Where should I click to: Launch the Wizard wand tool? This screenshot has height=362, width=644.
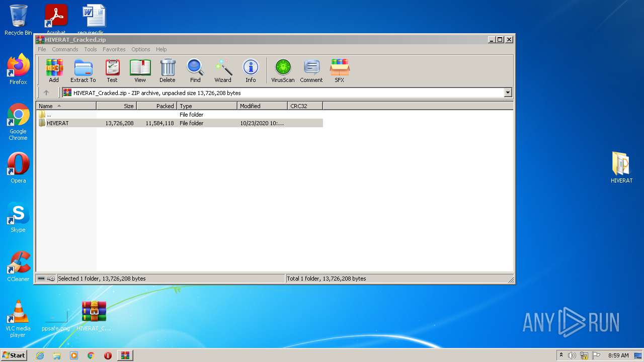tap(223, 71)
